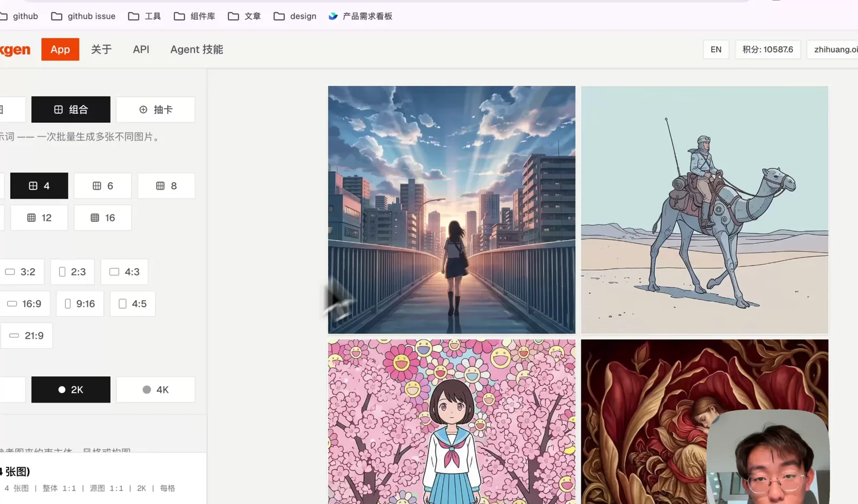Select the 抽卡 mode tab
The width and height of the screenshot is (858, 504).
156,109
